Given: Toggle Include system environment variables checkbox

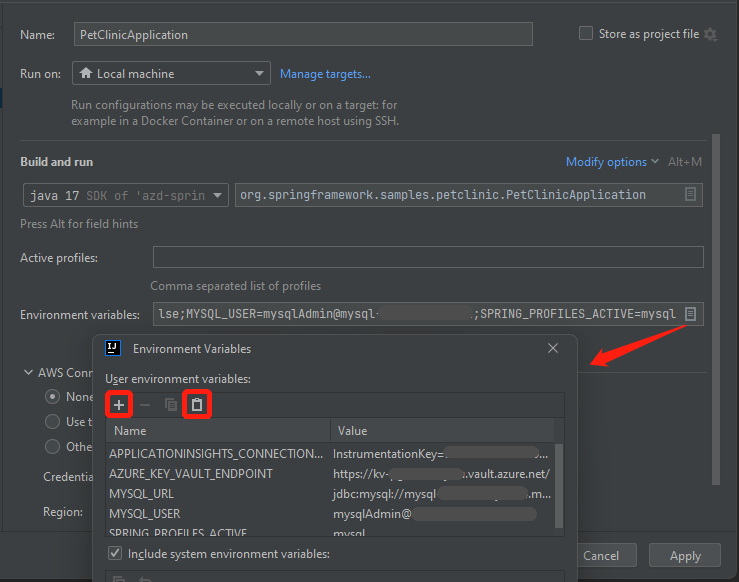Looking at the screenshot, I should pyautogui.click(x=115, y=553).
